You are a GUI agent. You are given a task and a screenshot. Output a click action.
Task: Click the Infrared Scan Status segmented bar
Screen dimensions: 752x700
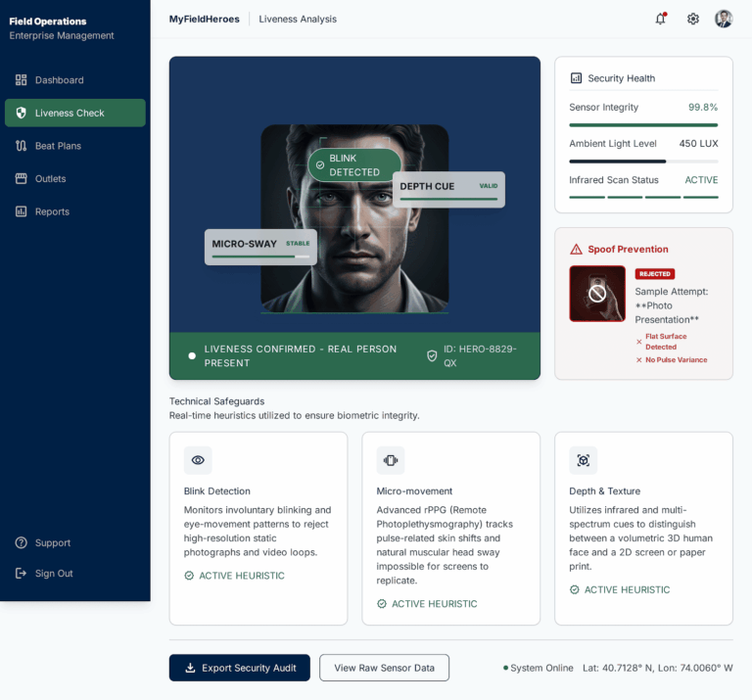tap(643, 197)
